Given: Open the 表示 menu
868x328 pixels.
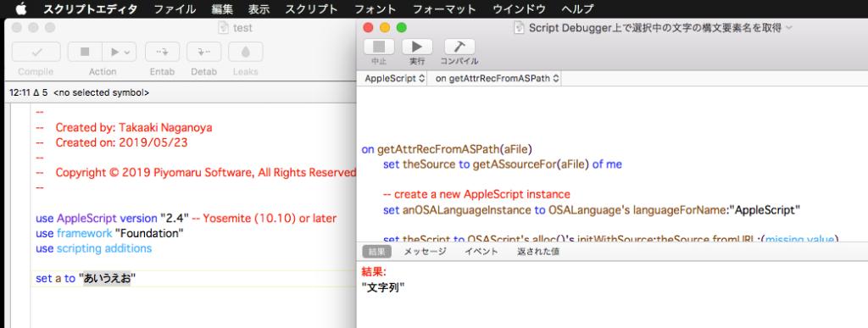Looking at the screenshot, I should [x=259, y=8].
